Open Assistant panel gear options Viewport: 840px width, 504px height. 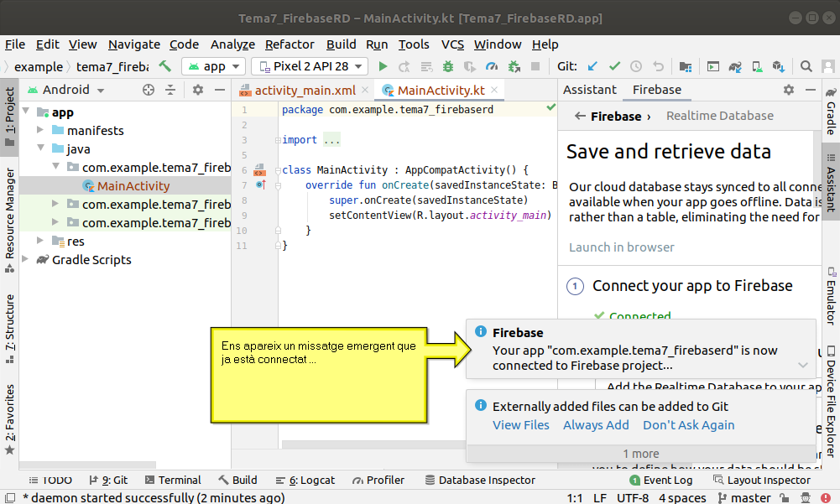tap(789, 90)
